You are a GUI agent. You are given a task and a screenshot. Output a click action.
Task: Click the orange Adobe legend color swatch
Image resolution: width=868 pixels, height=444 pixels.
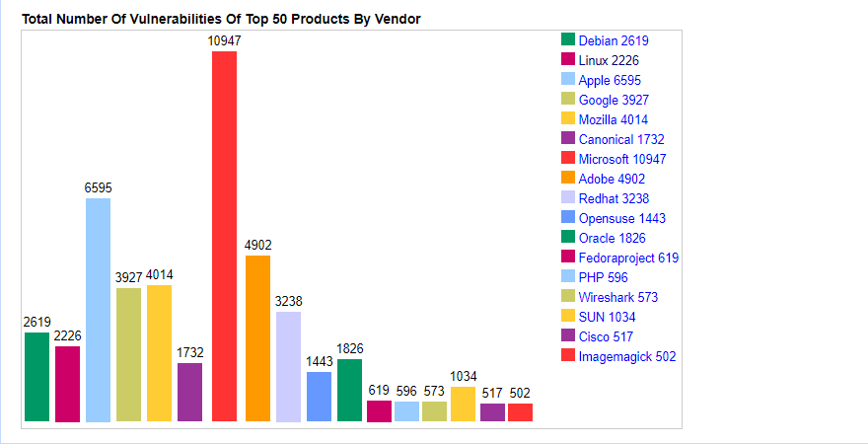pos(568,178)
